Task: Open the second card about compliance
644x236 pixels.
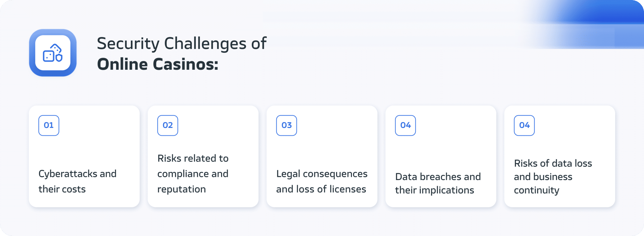Action: point(203,156)
